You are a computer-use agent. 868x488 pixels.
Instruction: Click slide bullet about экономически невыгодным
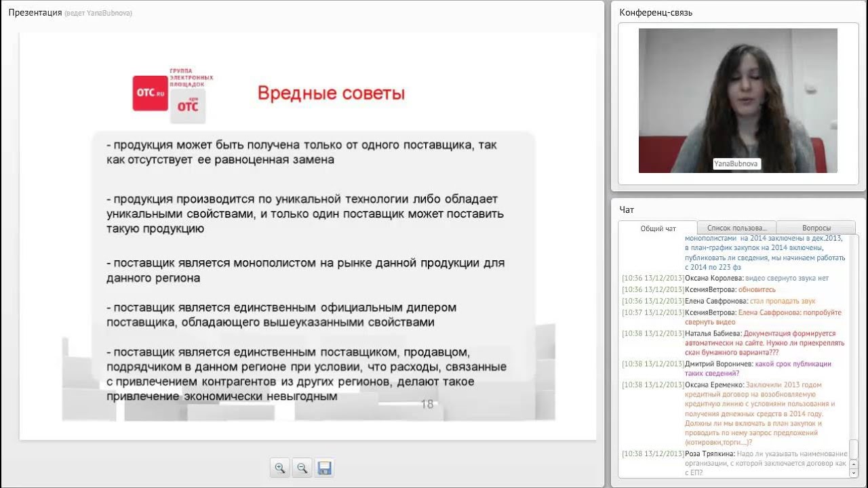point(307,374)
